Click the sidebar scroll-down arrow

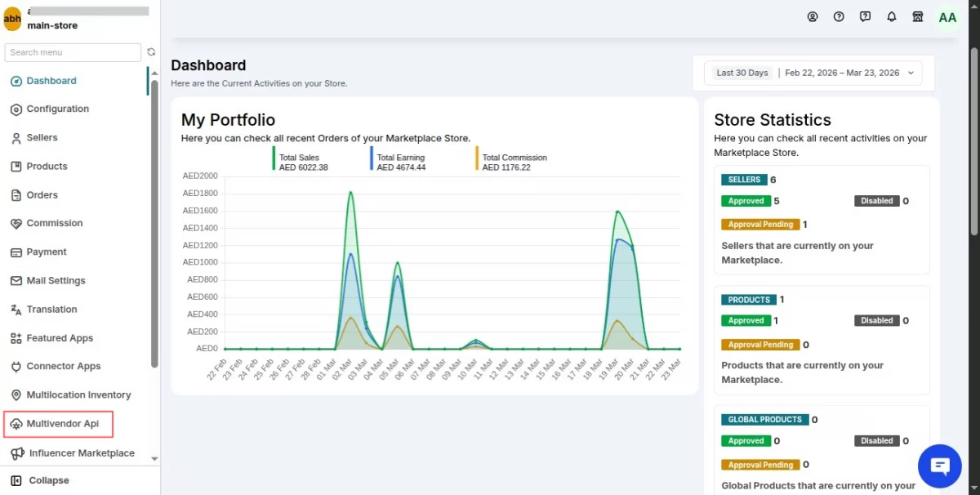(x=154, y=460)
